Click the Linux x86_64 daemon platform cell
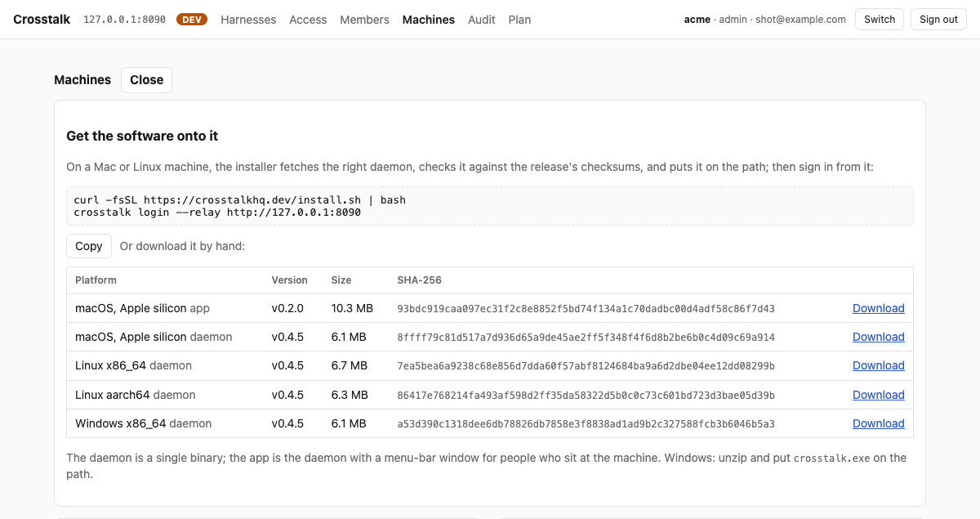Image resolution: width=980 pixels, height=519 pixels. tap(134, 365)
